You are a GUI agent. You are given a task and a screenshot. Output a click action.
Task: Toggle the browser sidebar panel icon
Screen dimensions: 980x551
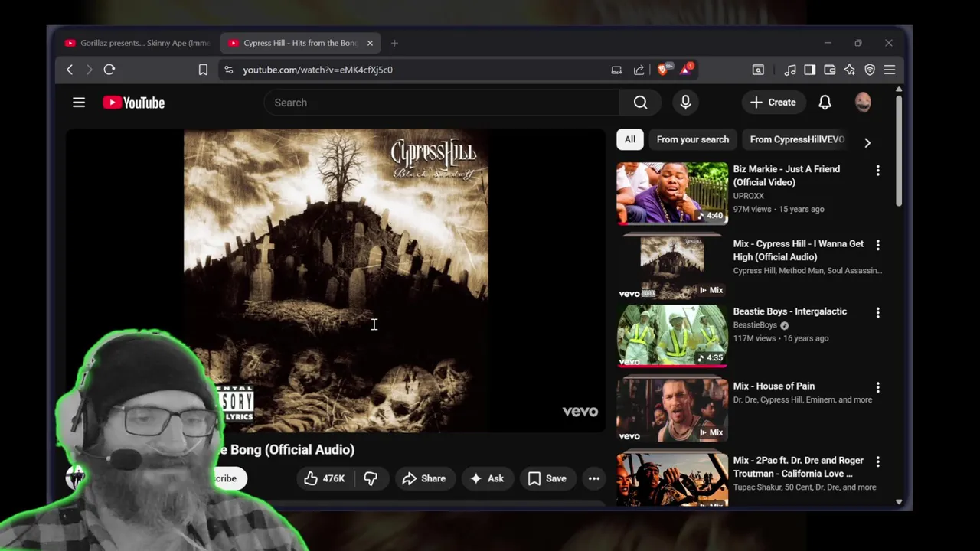click(x=809, y=70)
